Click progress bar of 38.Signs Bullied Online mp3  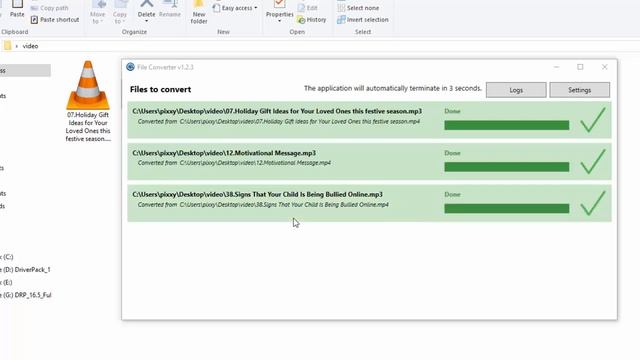(507, 209)
